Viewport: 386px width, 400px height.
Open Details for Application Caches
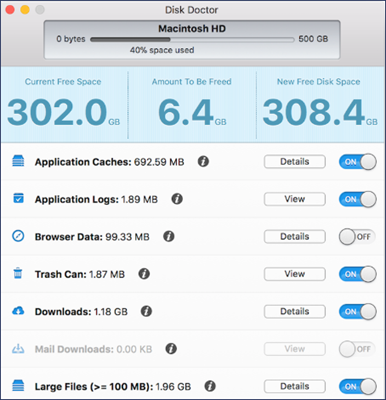[x=295, y=162]
